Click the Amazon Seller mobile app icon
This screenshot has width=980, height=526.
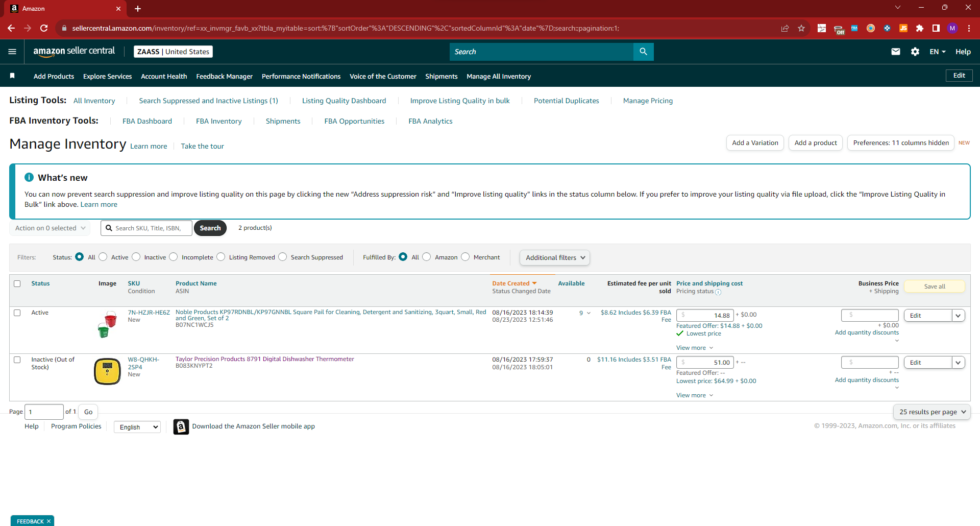[181, 426]
